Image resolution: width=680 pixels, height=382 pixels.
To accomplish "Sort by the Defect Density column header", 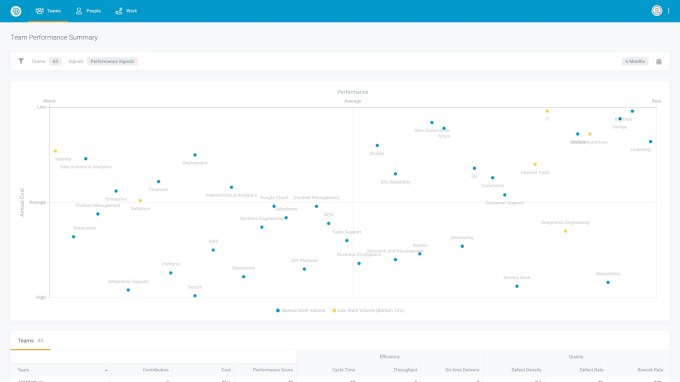I will pyautogui.click(x=526, y=370).
